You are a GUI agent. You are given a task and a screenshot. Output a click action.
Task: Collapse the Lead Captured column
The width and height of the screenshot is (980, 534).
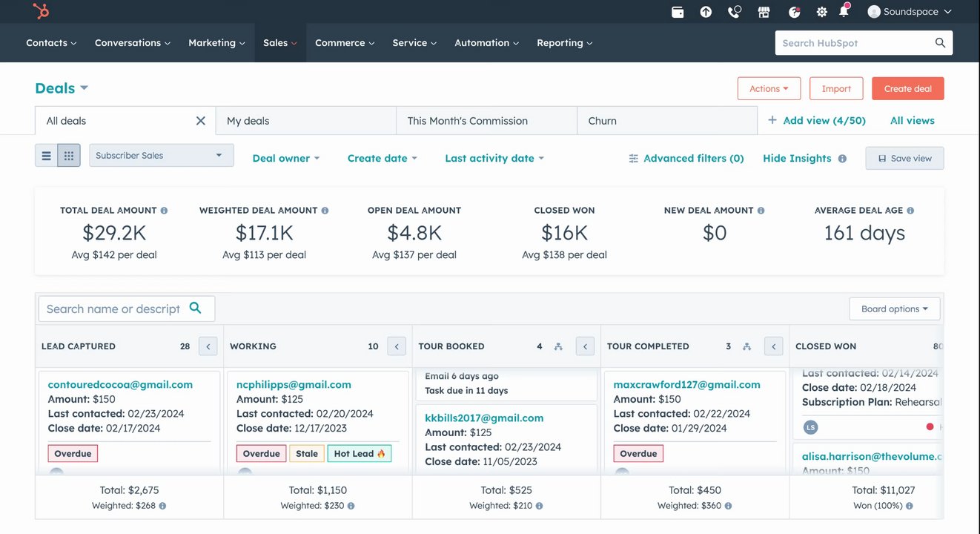click(x=208, y=346)
